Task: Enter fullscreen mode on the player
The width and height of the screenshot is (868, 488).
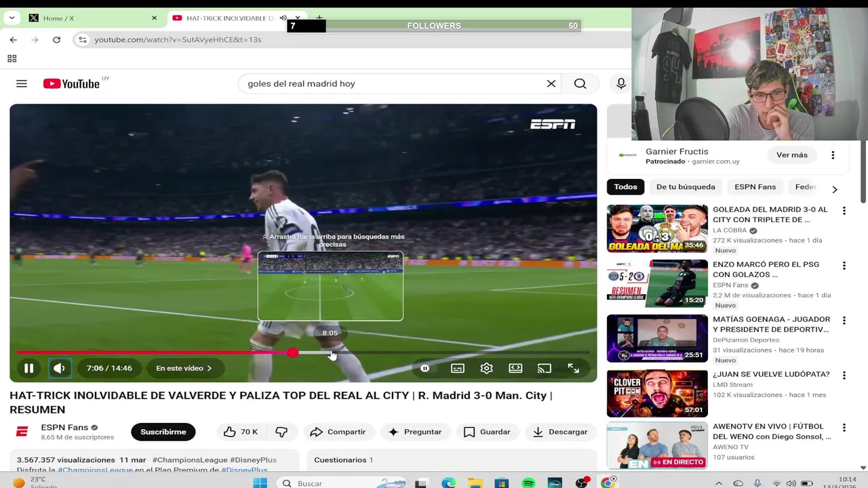Action: pos(573,368)
